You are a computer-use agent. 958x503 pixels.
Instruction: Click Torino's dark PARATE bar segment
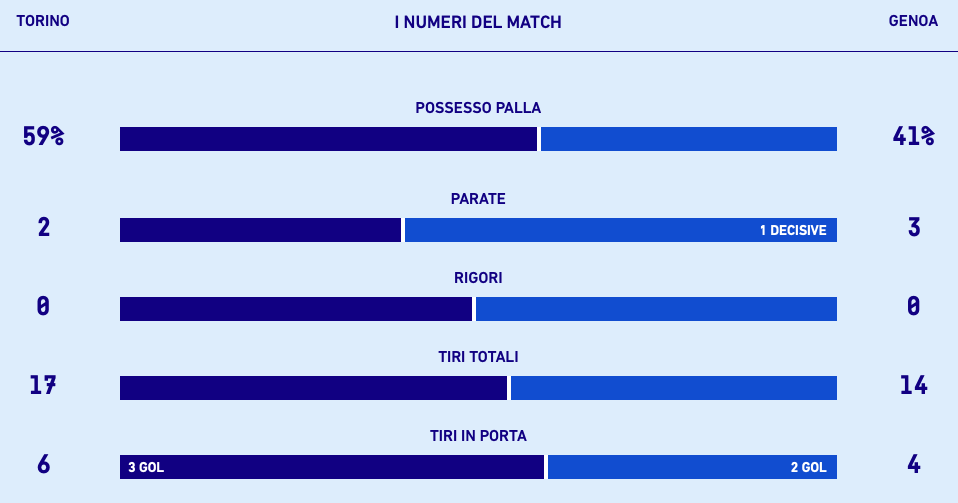tap(260, 230)
